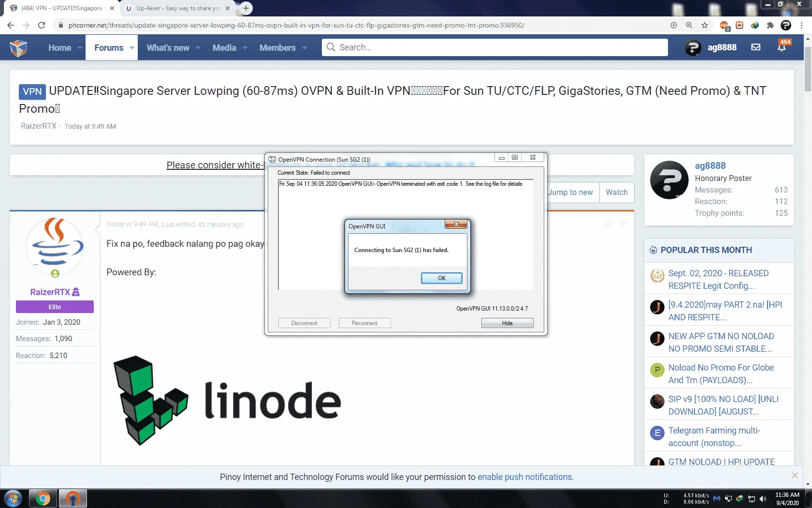
Task: Click OK in OpenVPN GUI dialog
Action: coord(442,278)
